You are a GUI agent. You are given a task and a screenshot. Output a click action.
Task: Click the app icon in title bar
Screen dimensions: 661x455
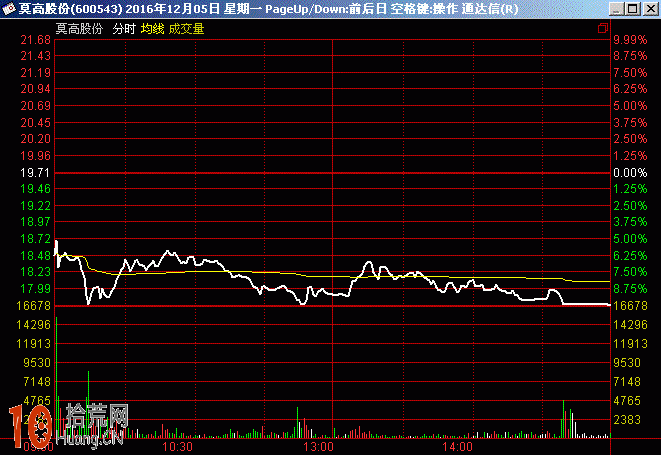pos(8,9)
